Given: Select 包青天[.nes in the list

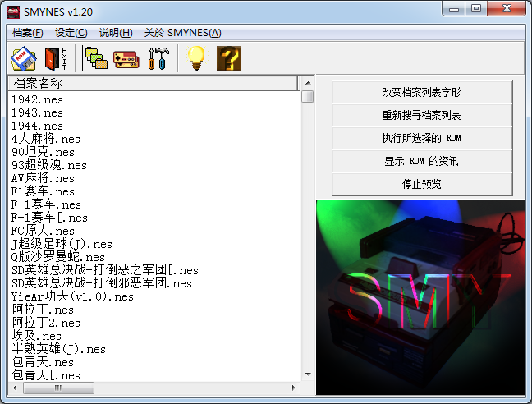Looking at the screenshot, I should (x=46, y=375).
